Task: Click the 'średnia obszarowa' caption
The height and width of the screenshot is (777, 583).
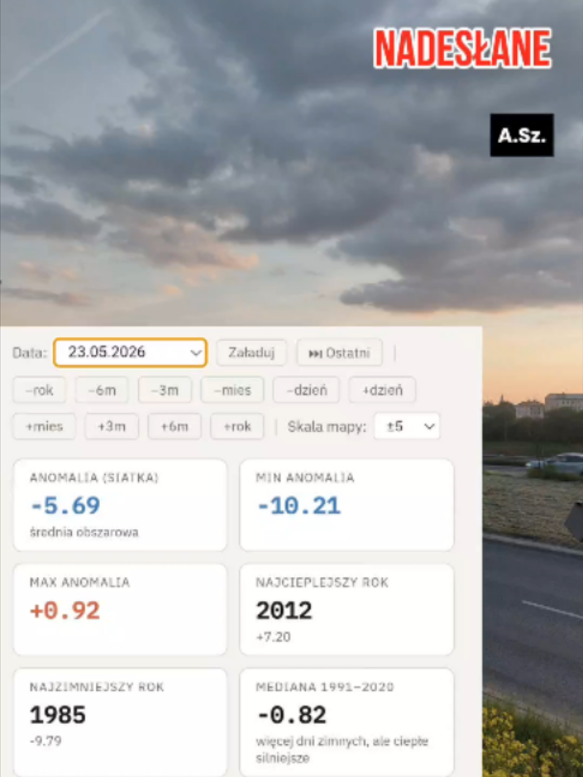Action: (x=84, y=532)
